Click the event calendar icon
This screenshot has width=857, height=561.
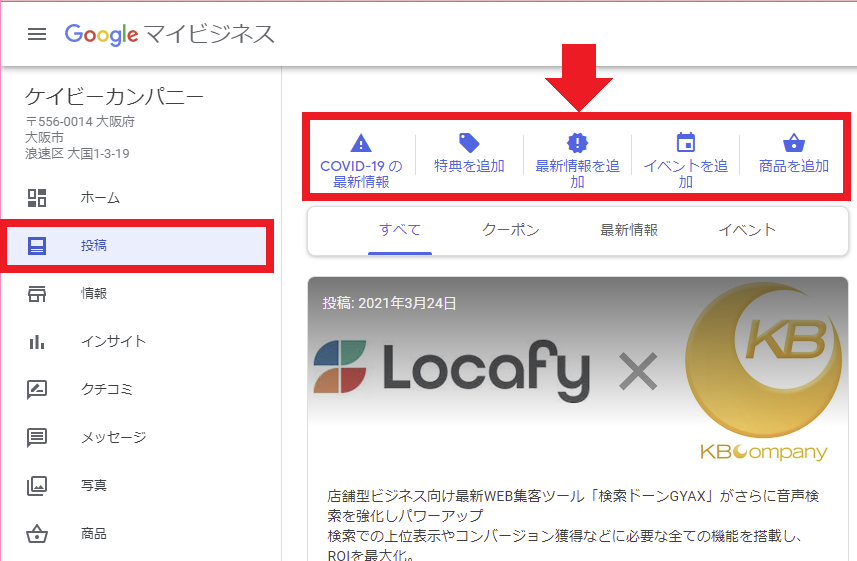[x=685, y=142]
